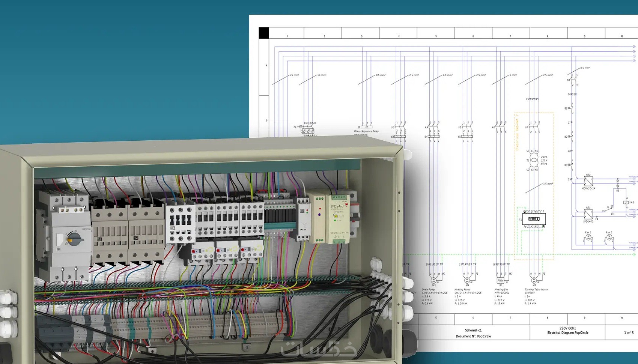Click the 'P: 15 kW' power value
Image resolution: width=638 pixels, height=364 pixels.
tap(500, 304)
